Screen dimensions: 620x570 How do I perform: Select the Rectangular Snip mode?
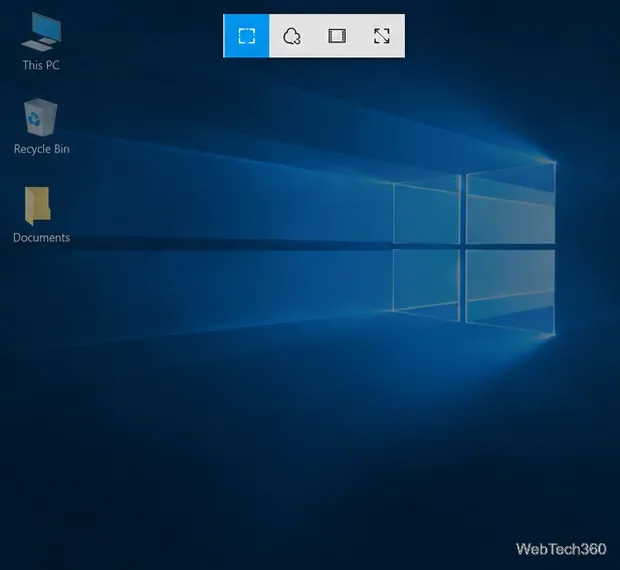(246, 36)
